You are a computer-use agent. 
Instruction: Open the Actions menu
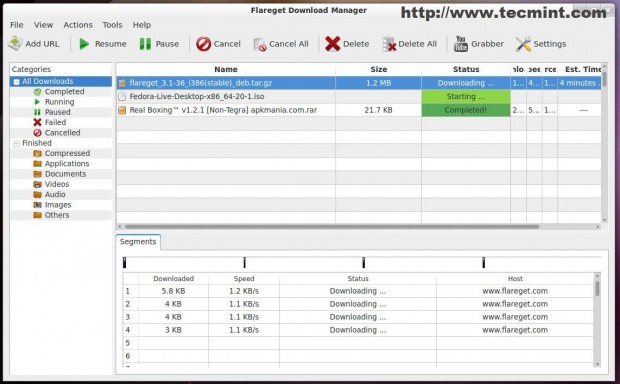78,25
